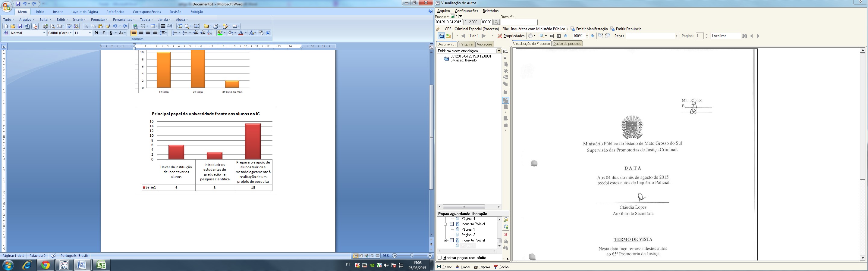Open the Peça combo box
The height and width of the screenshot is (271, 868).
676,36
